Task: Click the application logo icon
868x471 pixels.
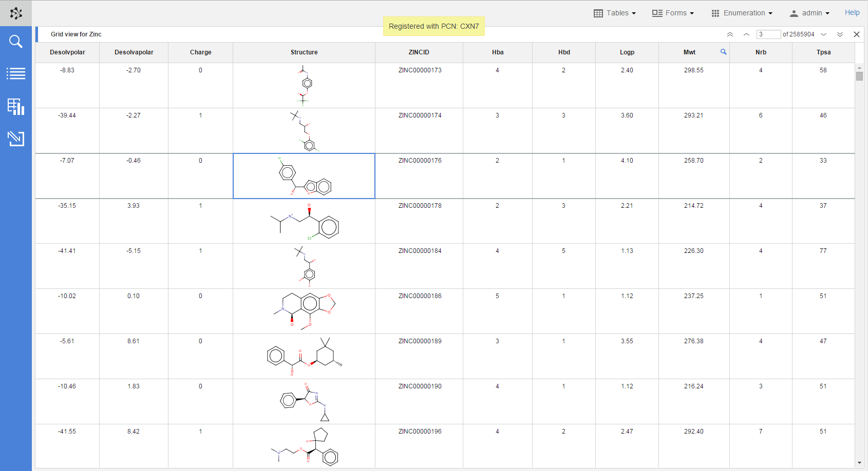Action: [16, 13]
